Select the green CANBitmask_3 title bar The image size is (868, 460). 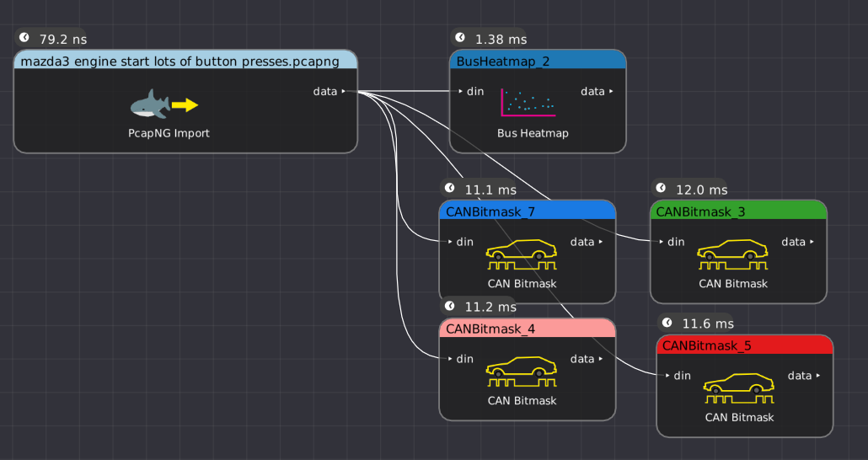click(x=738, y=211)
